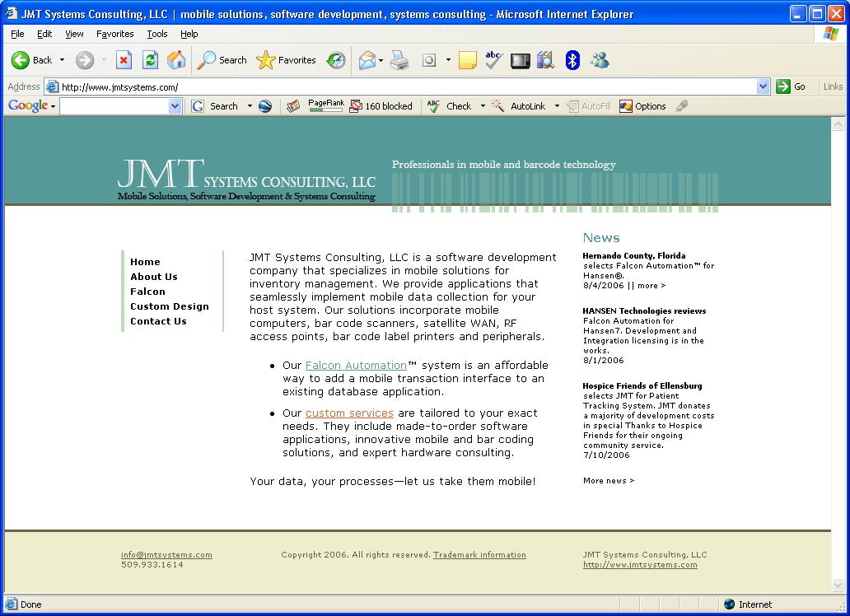Click the Internet zone status indicator
This screenshot has height=616, width=850.
click(748, 604)
